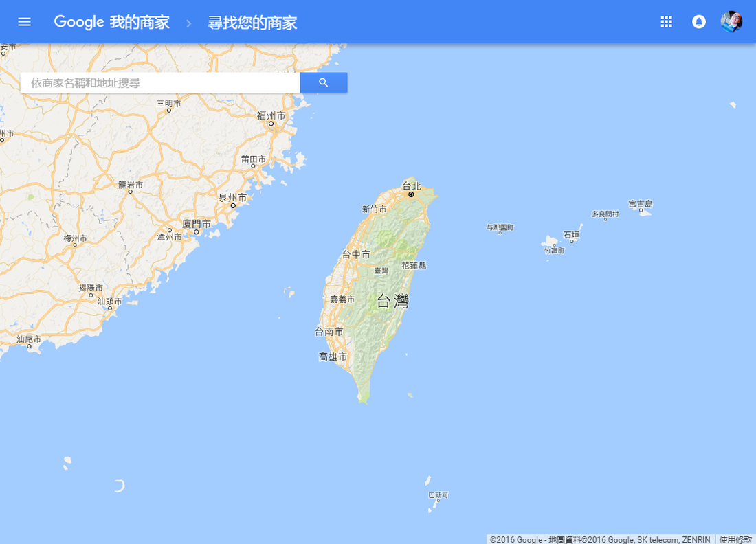Click the 福州市 label on map

coord(271,115)
